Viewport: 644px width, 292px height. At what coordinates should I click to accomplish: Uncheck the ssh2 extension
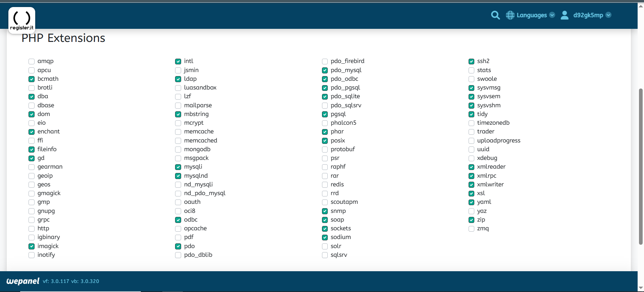pyautogui.click(x=471, y=61)
